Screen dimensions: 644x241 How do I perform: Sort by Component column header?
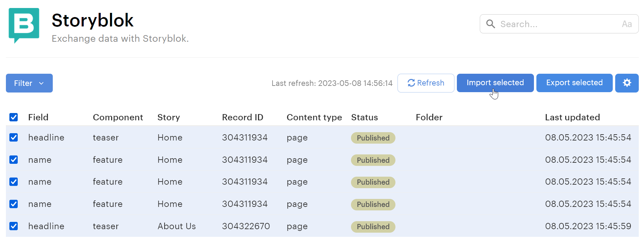[x=118, y=117]
